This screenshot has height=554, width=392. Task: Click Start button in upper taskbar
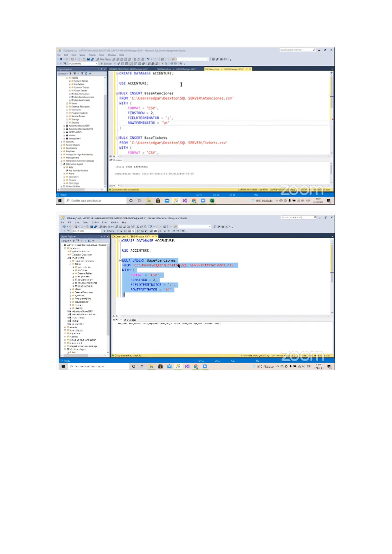coord(60,201)
